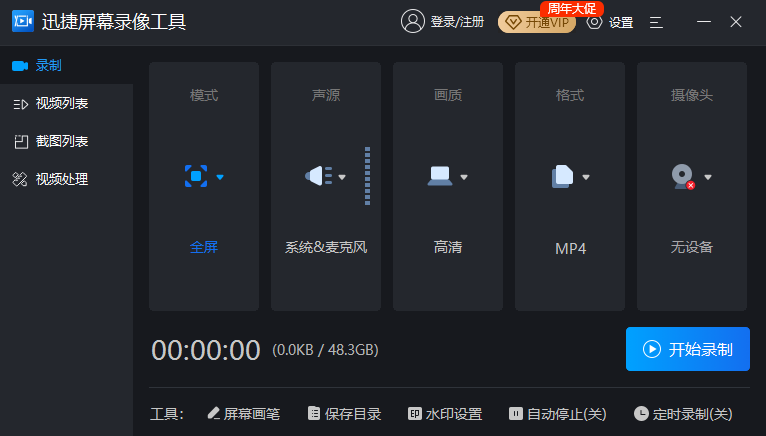The width and height of the screenshot is (766, 436).
Task: Click the 摄像头 heading
Action: pyautogui.click(x=692, y=95)
